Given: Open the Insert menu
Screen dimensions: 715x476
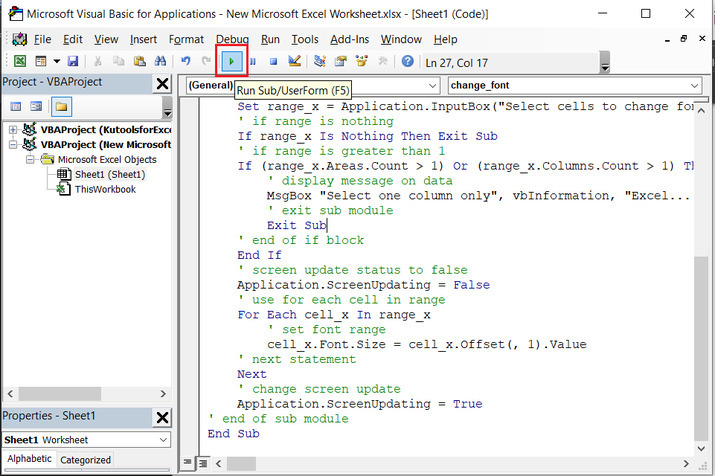Looking at the screenshot, I should [143, 40].
